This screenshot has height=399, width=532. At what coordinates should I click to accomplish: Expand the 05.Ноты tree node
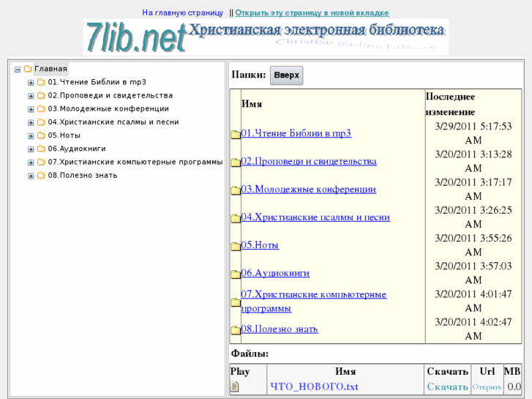click(x=31, y=136)
